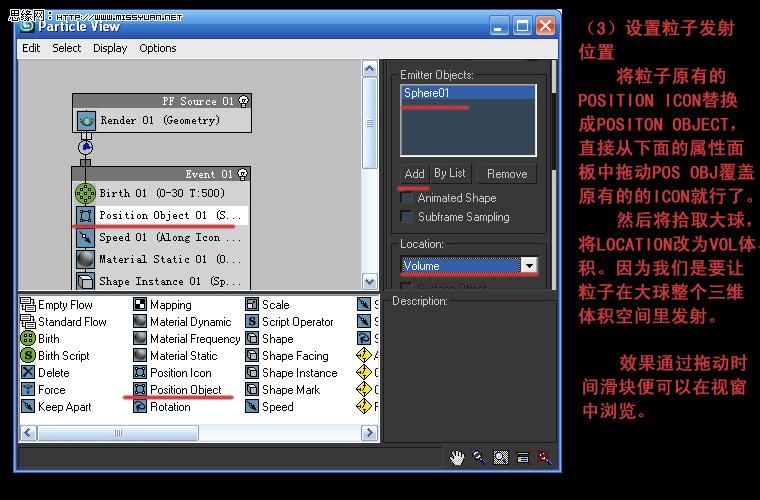Select the Position Object 01 operator icon
This screenshot has height=500, width=760.
85,215
